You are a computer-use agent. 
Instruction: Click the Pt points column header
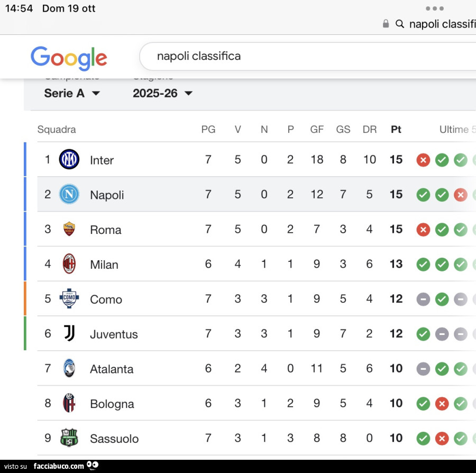coord(396,129)
